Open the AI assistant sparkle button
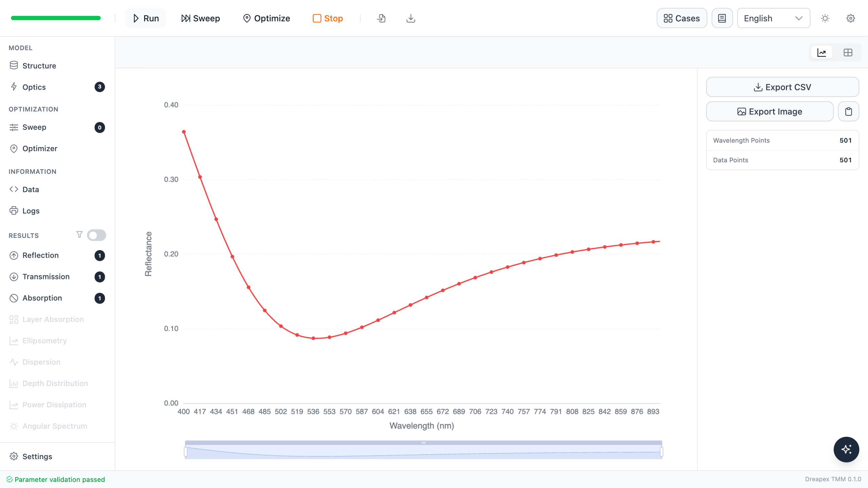Image resolution: width=868 pixels, height=488 pixels. [x=846, y=449]
